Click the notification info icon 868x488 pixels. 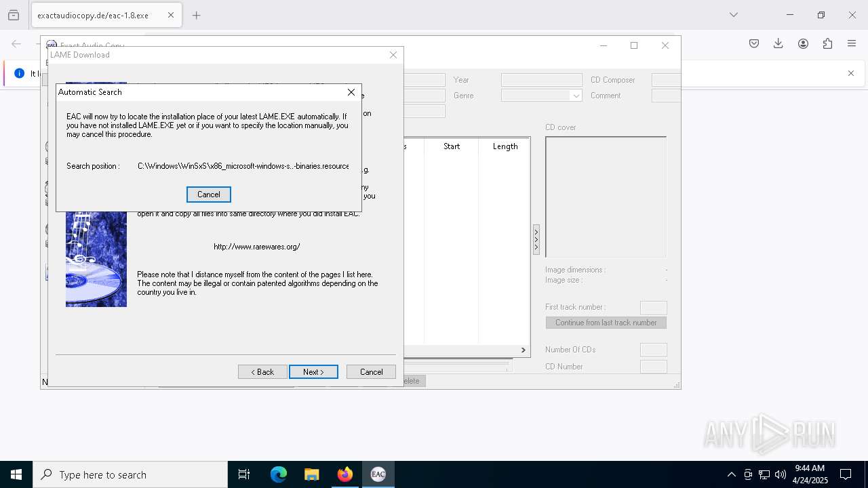19,73
